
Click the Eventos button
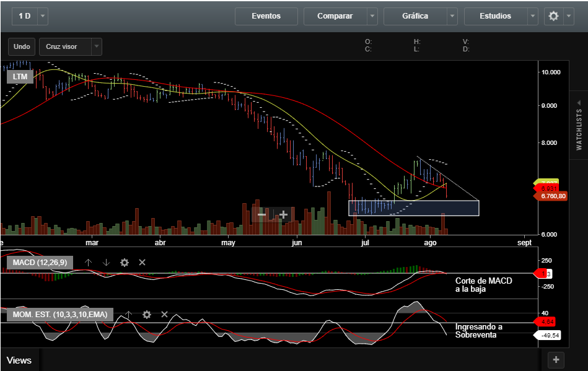[266, 16]
